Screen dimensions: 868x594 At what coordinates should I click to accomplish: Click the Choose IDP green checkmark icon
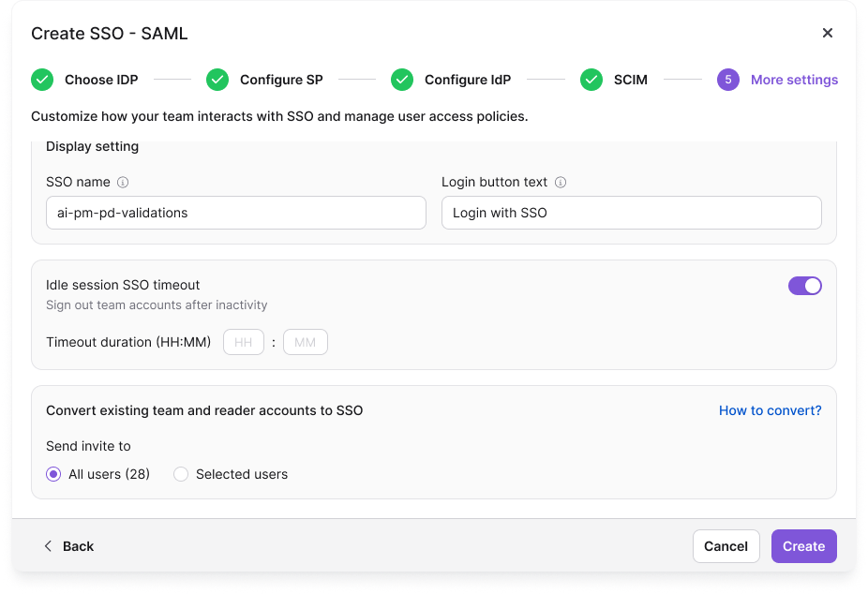pos(42,80)
